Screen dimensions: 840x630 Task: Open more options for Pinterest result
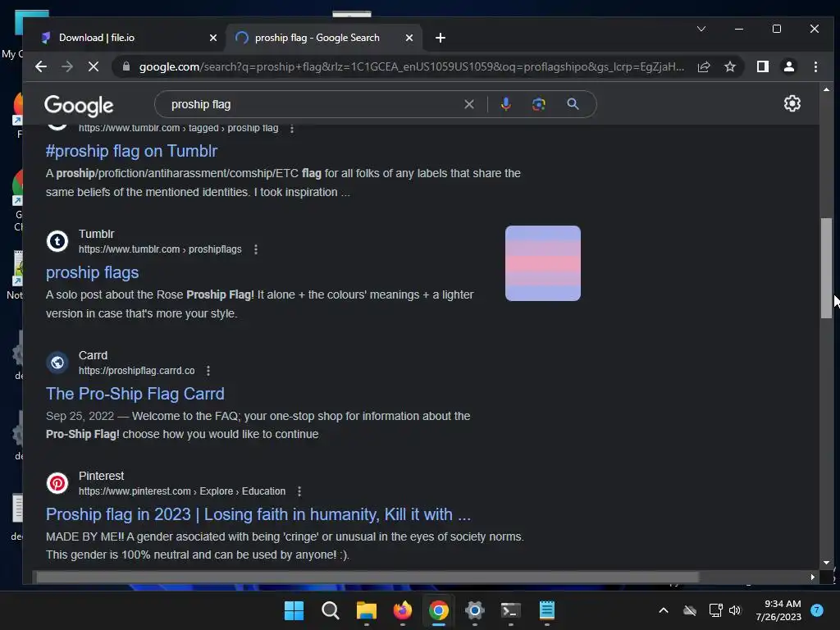click(299, 491)
